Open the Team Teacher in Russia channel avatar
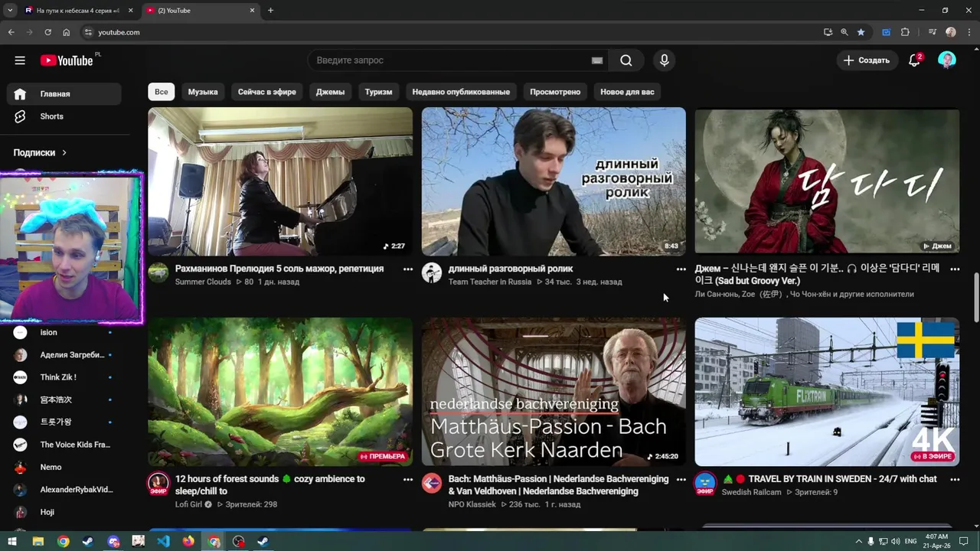The width and height of the screenshot is (980, 551). point(432,273)
